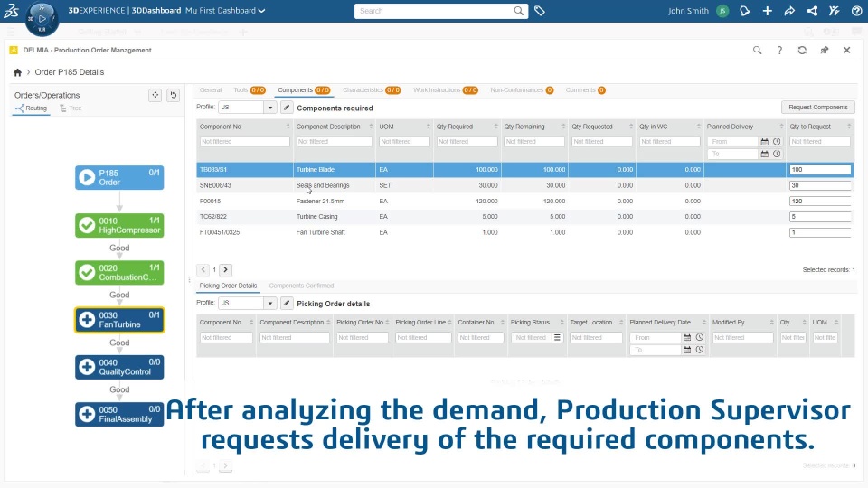The height and width of the screenshot is (488, 868).
Task: Select the Turbine Casing row
Action: pyautogui.click(x=524, y=217)
